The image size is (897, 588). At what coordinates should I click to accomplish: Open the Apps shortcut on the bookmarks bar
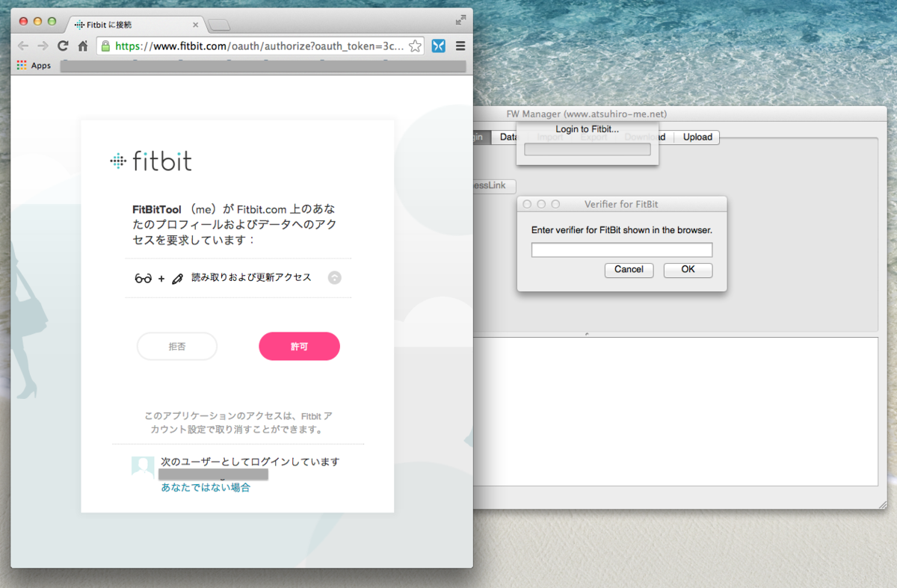tap(34, 65)
